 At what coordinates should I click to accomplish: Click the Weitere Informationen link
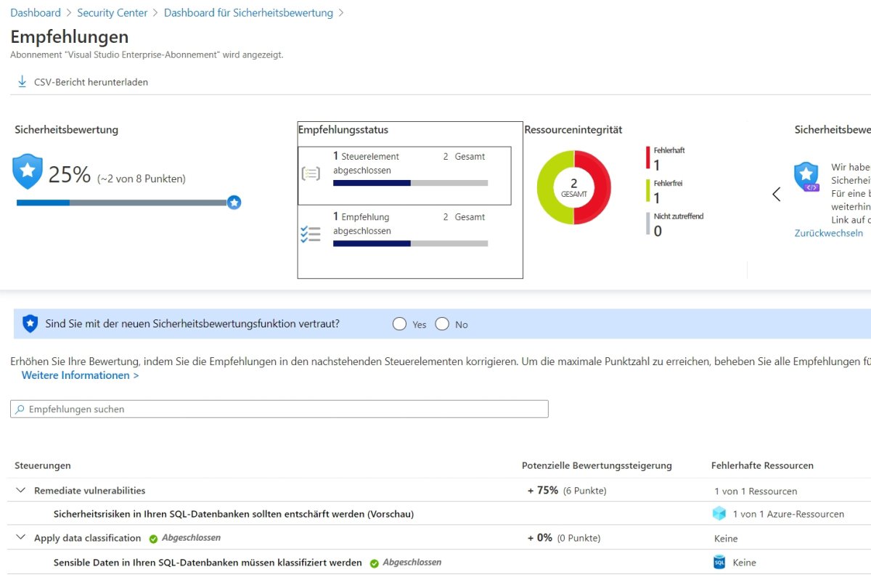(x=80, y=375)
